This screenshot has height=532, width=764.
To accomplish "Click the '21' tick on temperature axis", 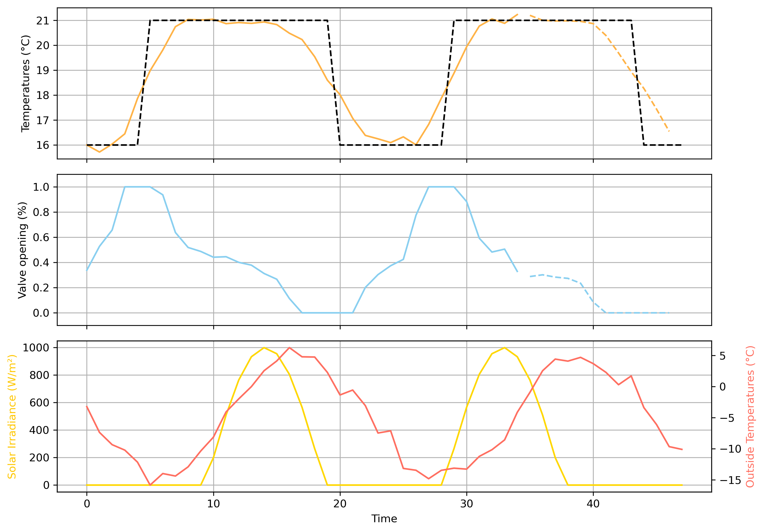I will pos(42,21).
